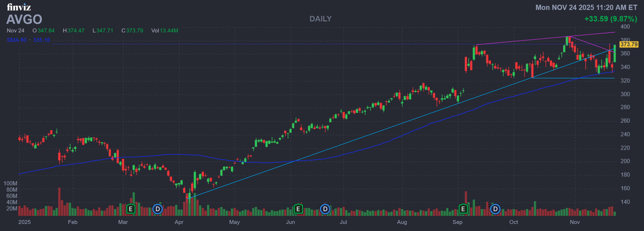The image size is (644, 231).
Task: Click the high value 374.47 in the header
Action: (x=76, y=31)
